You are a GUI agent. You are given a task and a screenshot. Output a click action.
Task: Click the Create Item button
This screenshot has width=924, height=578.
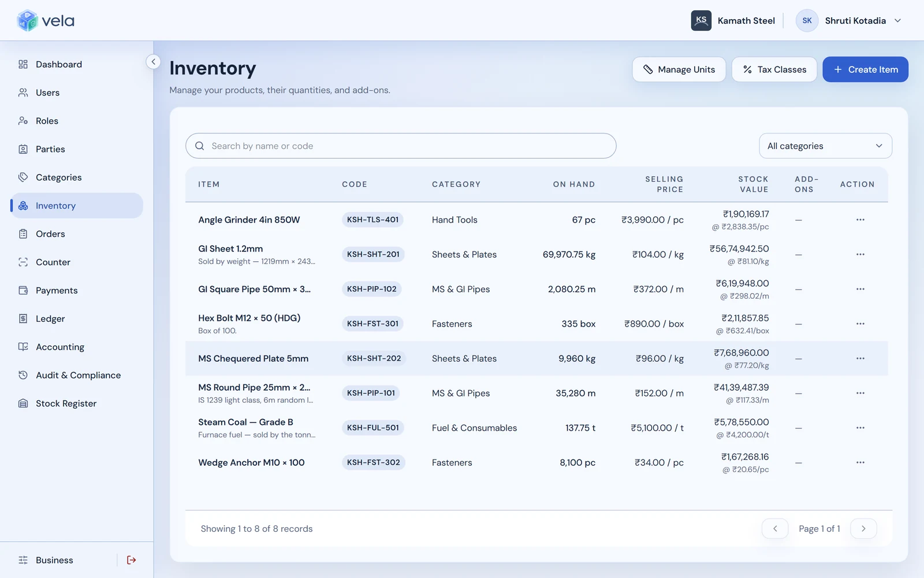(865, 69)
